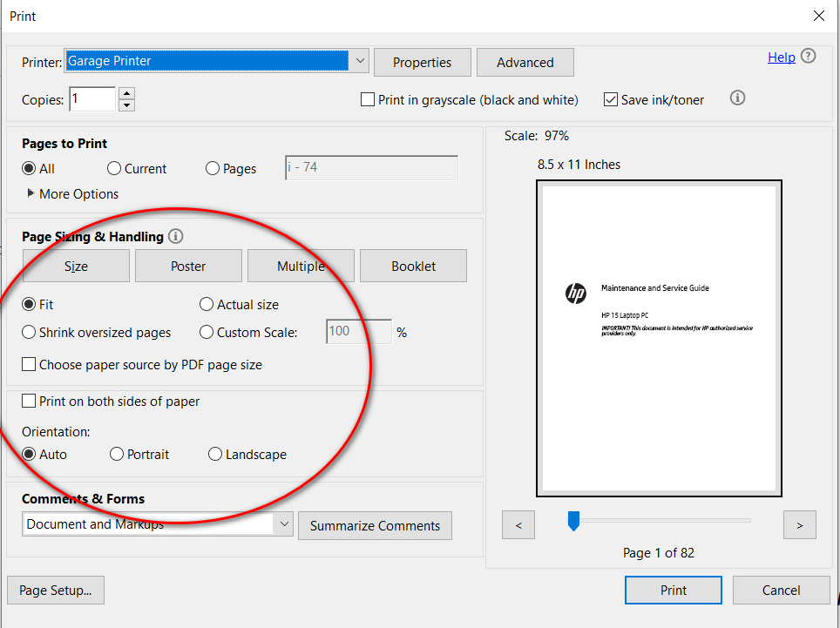The width and height of the screenshot is (840, 628).
Task: Click the page navigation slider handle
Action: 573,521
